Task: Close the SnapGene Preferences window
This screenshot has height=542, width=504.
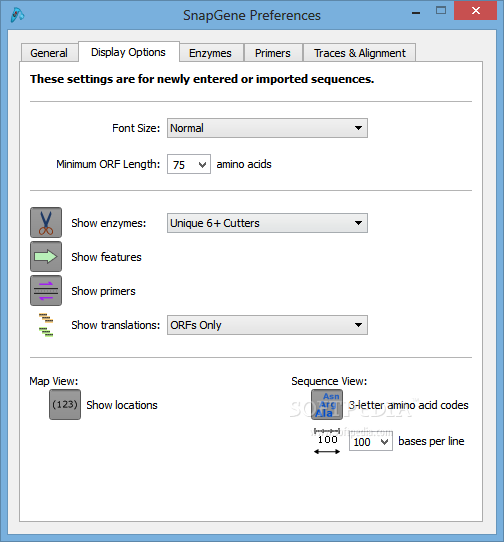Action: point(476,10)
